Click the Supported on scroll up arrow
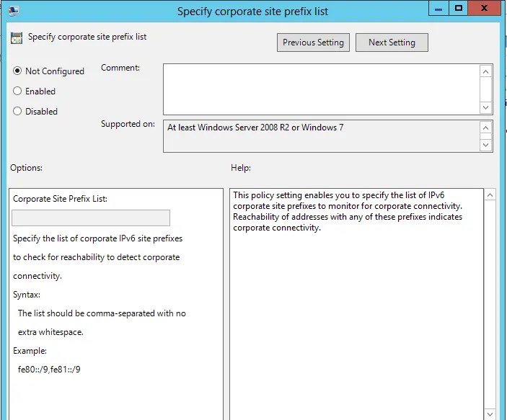Viewport: 507px width, 420px height. click(485, 128)
